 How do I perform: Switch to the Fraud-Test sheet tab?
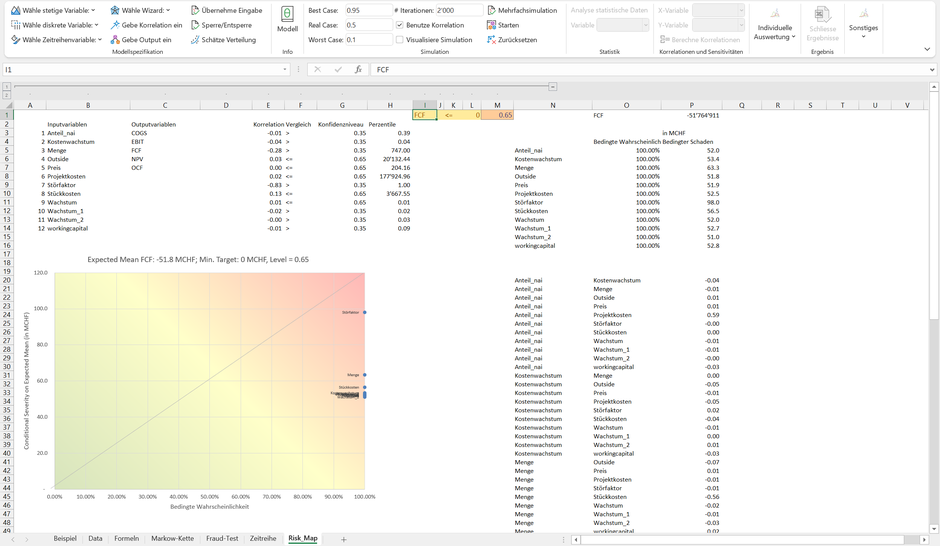pyautogui.click(x=222, y=538)
